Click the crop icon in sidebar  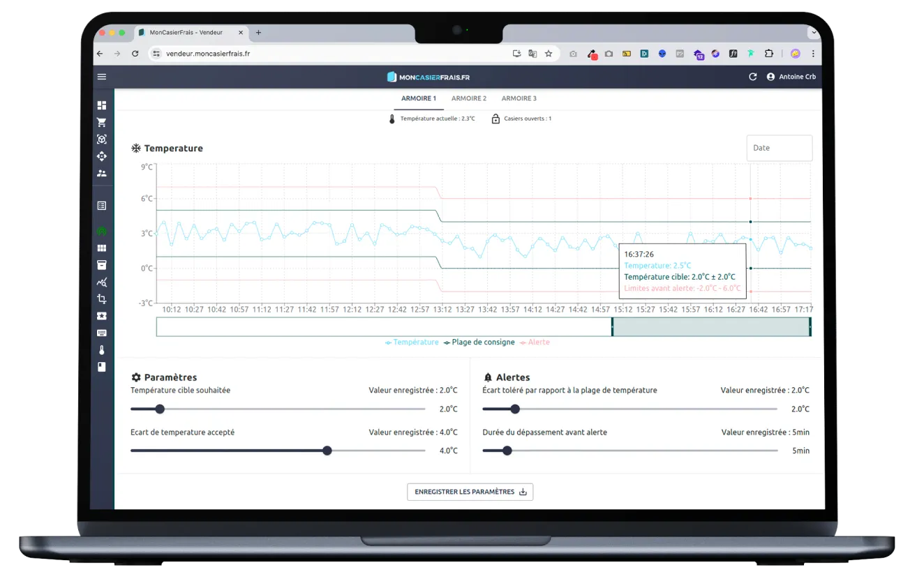(102, 299)
